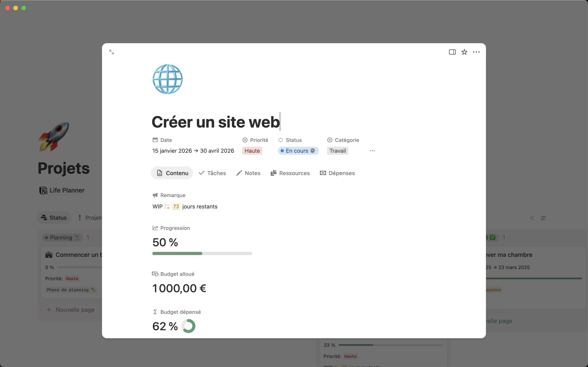Open the Status 'En cours' dropdown

pyautogui.click(x=298, y=151)
